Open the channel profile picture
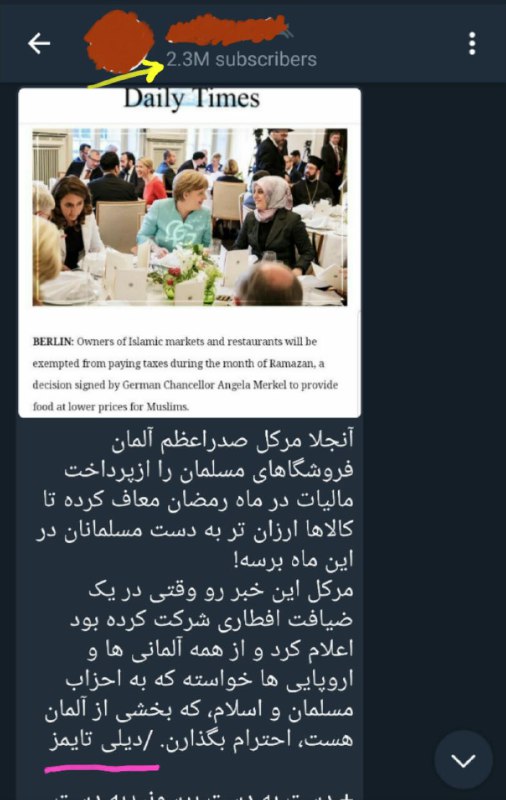 118,42
